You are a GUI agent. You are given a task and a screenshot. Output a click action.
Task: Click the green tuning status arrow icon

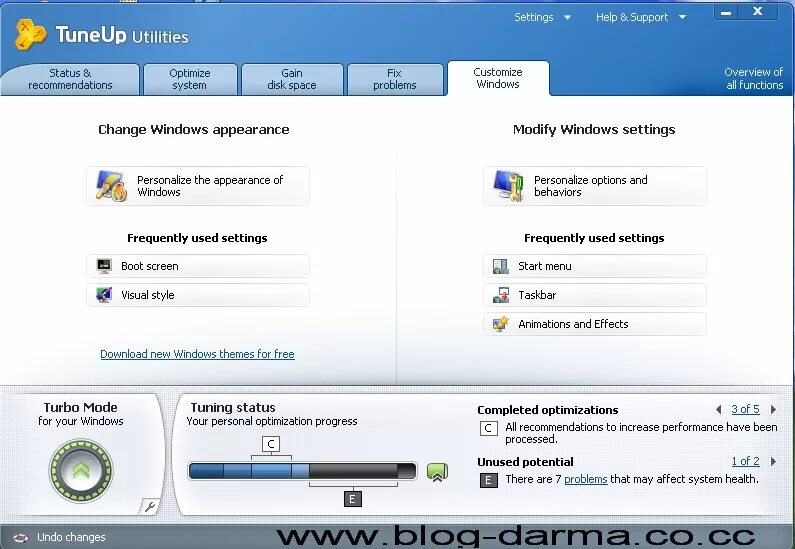pyautogui.click(x=437, y=472)
